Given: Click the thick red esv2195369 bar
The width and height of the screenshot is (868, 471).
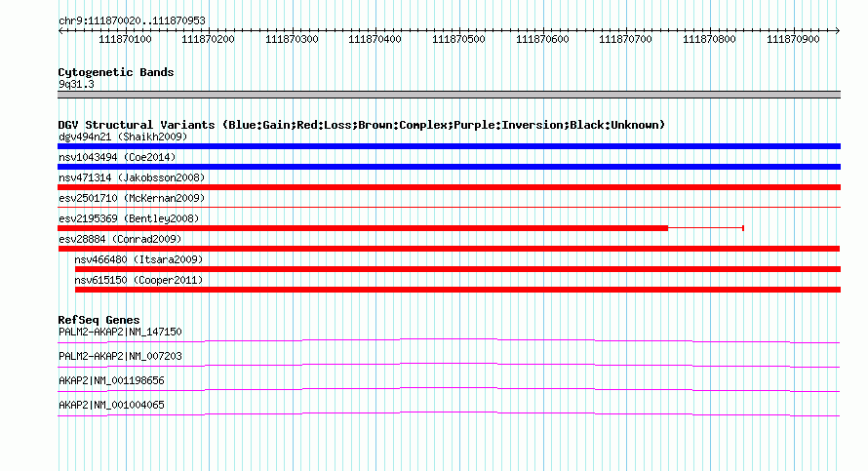Looking at the screenshot, I should [x=363, y=228].
